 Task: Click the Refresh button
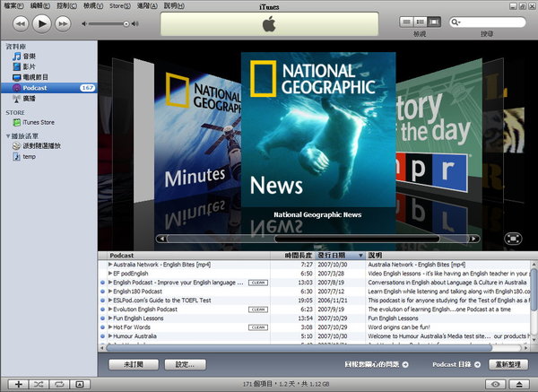tap(508, 364)
